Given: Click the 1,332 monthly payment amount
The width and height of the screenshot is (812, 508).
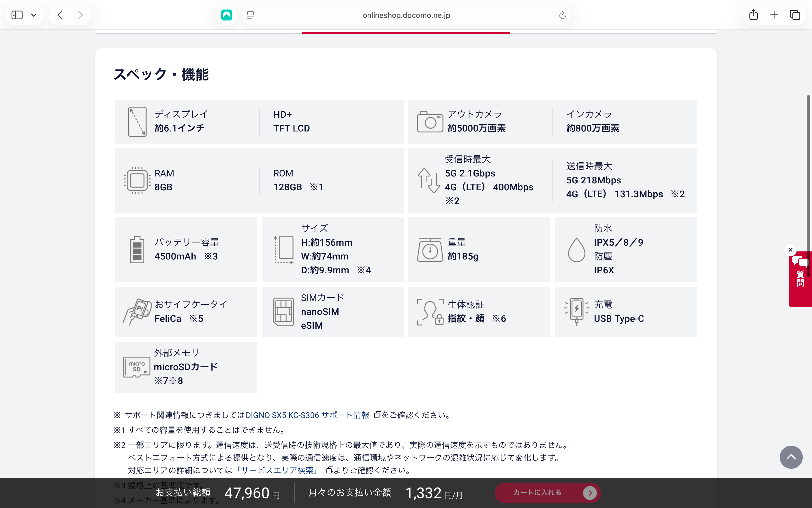Looking at the screenshot, I should click(x=423, y=493).
